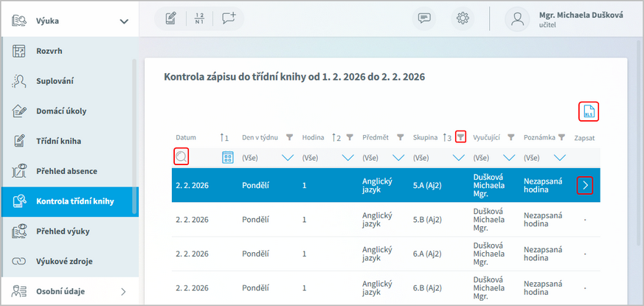Click the filter icon for Skupina column
Screen dimensions: 644x306
pyautogui.click(x=460, y=137)
